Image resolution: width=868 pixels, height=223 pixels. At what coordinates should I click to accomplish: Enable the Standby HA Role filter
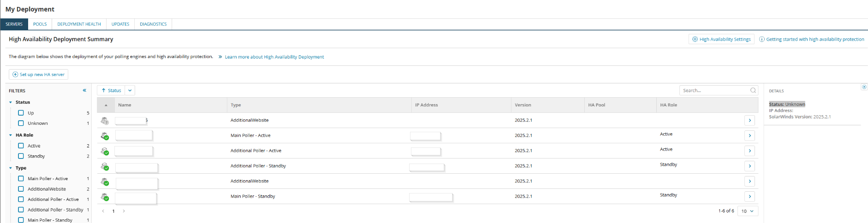[x=21, y=156]
